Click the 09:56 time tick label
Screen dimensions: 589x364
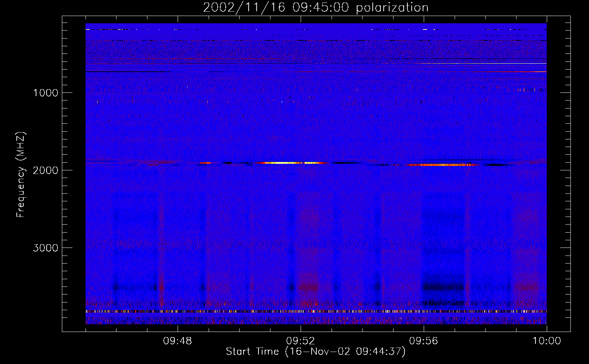424,341
